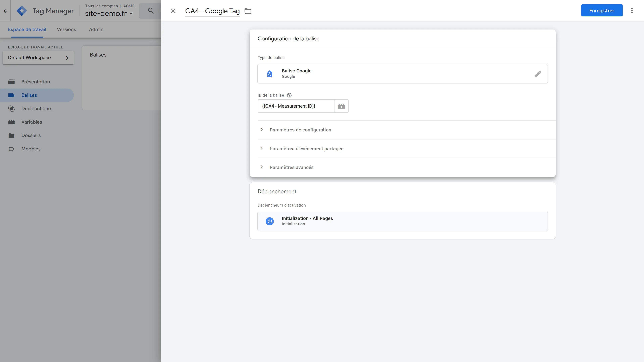This screenshot has height=362, width=644.
Task: Click the Configuration de la balise heading
Action: tap(289, 39)
